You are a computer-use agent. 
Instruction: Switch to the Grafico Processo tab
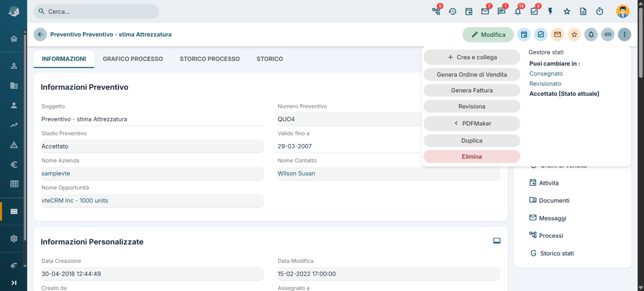[133, 59]
